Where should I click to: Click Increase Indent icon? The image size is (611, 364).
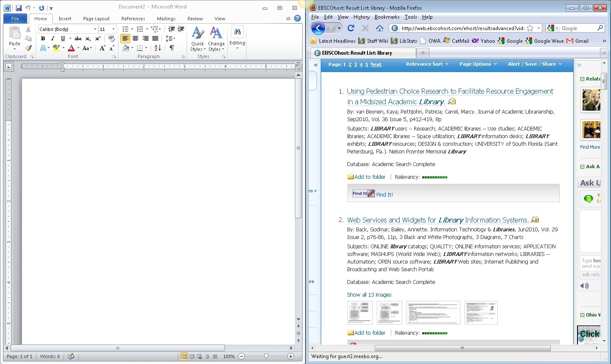[181, 29]
